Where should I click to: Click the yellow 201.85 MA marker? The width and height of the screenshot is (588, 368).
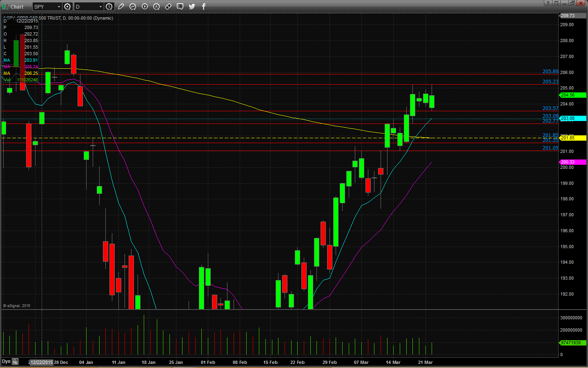pyautogui.click(x=572, y=138)
